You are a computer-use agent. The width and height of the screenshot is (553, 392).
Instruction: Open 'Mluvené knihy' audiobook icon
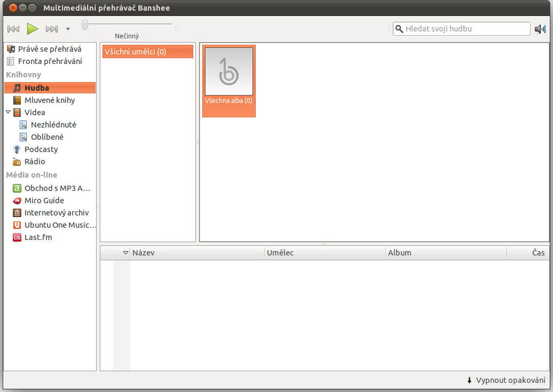point(17,100)
